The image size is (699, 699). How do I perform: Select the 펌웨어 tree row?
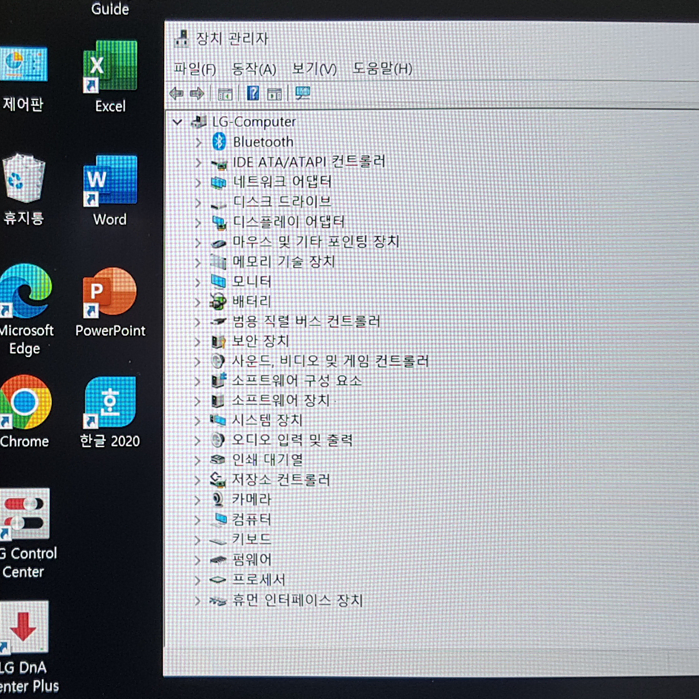pyautogui.click(x=252, y=559)
